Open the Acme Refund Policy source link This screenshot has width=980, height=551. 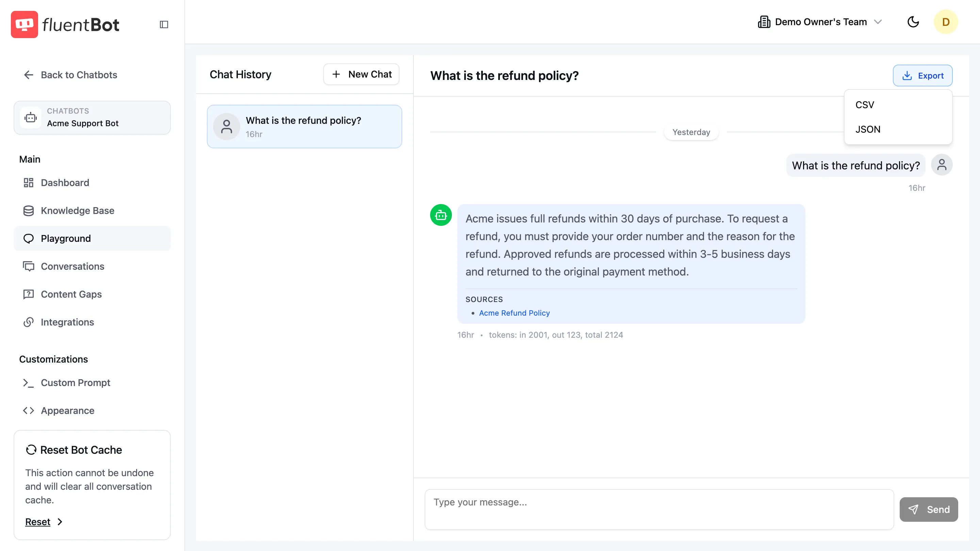pos(514,313)
